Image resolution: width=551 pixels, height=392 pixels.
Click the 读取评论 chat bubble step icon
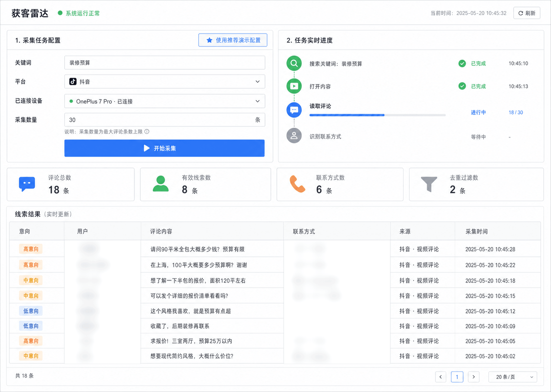coord(294,110)
